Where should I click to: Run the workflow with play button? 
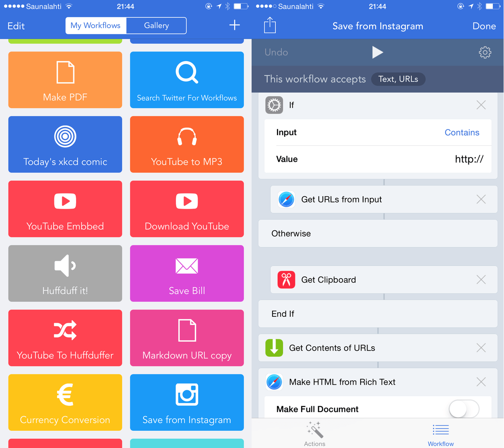(x=377, y=52)
